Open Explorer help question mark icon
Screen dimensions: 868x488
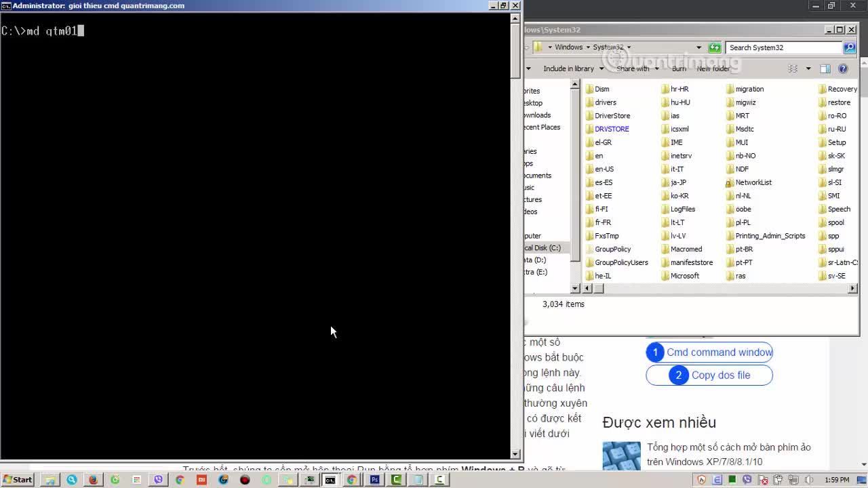[843, 68]
